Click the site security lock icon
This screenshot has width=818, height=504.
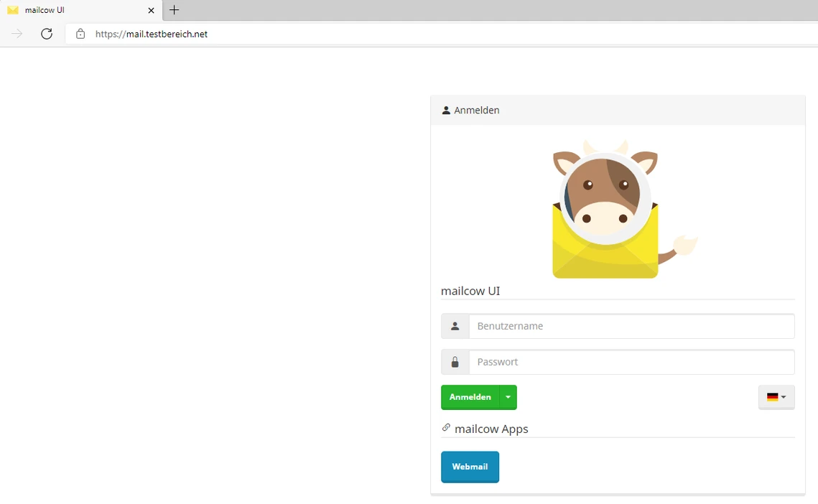click(x=80, y=34)
